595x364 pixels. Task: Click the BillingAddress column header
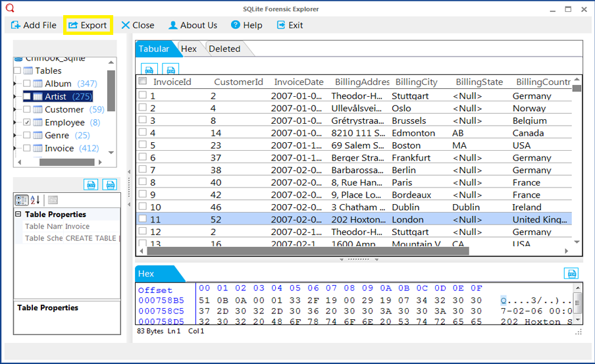click(x=362, y=82)
